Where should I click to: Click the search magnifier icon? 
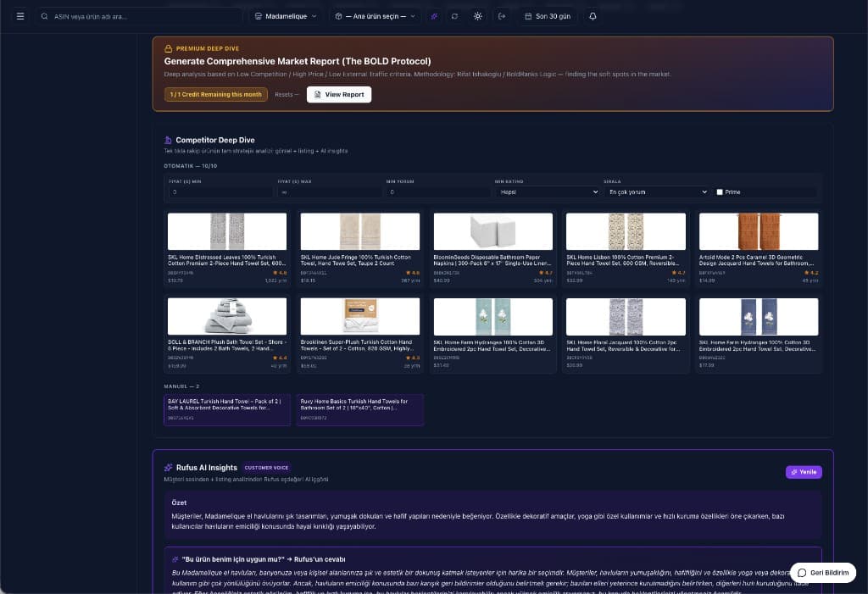click(44, 17)
